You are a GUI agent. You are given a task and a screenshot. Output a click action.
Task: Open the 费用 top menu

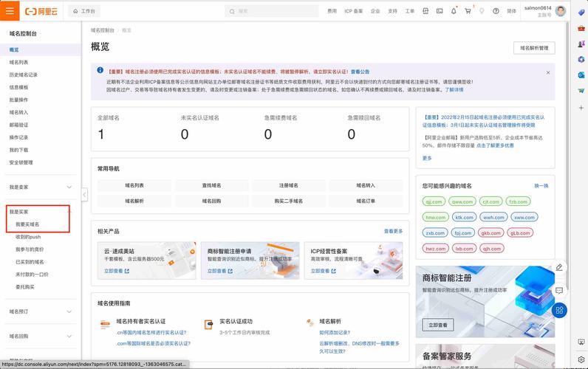(332, 11)
